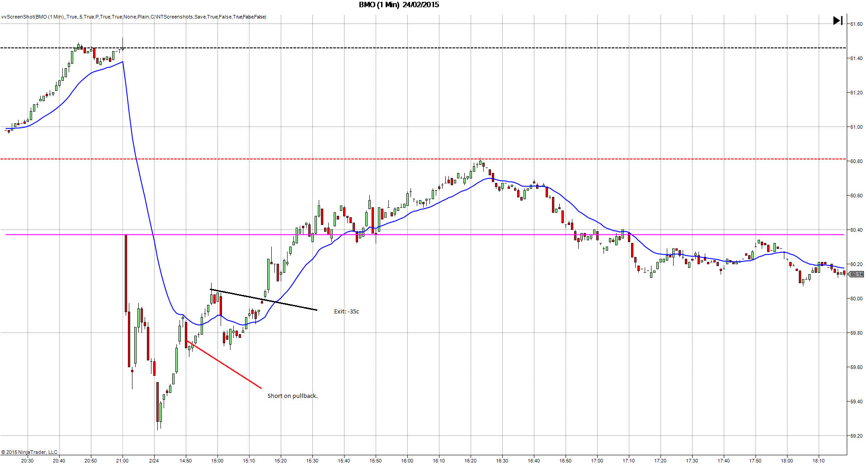
Task: Click the 60.20 price axis label
Action: [x=856, y=264]
